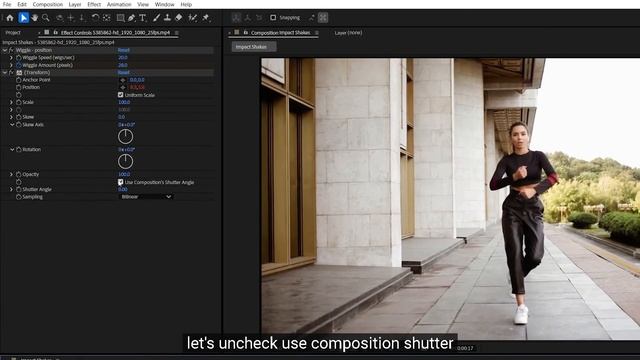This screenshot has width=640, height=360.
Task: Expand the Skew property
Action: coord(11,117)
